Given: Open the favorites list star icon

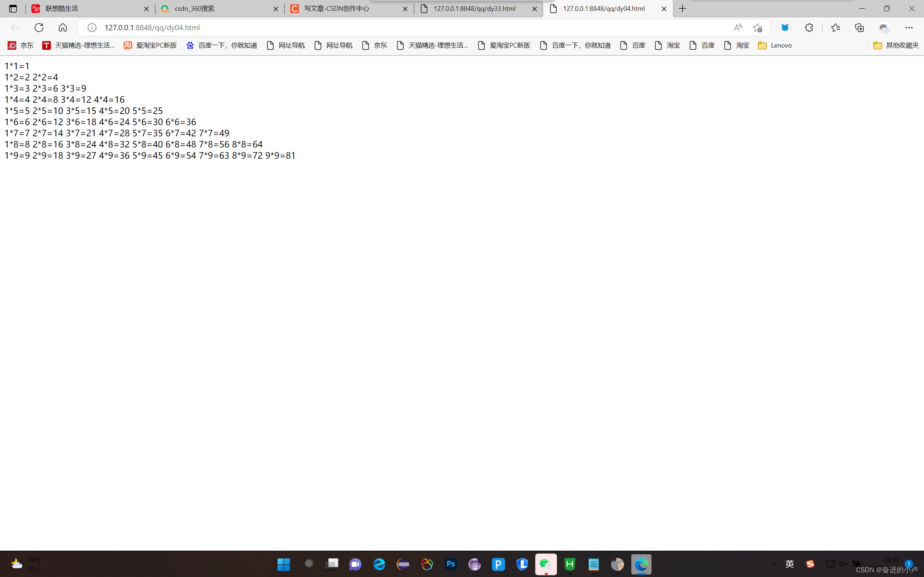Looking at the screenshot, I should 836,27.
